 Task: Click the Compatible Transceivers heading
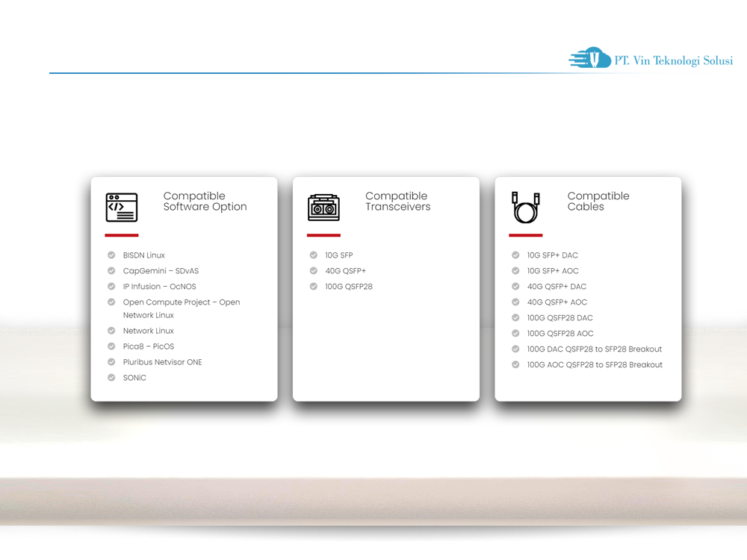pos(398,202)
